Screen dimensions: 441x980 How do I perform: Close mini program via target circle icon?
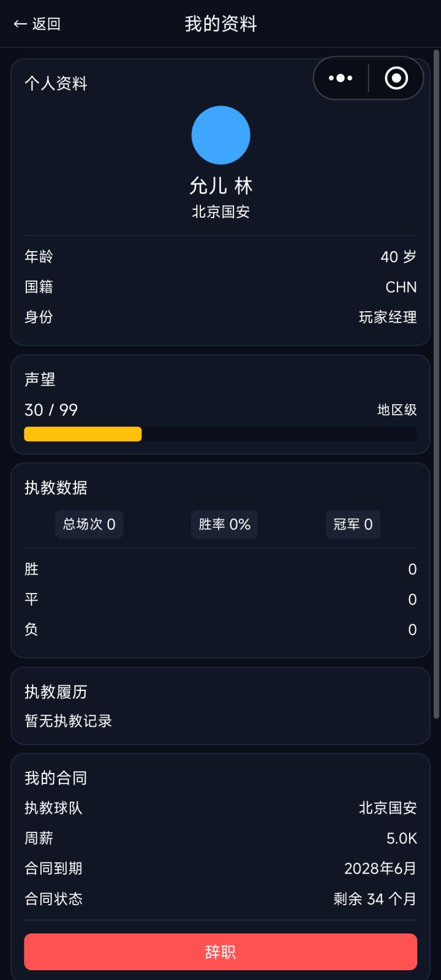396,78
